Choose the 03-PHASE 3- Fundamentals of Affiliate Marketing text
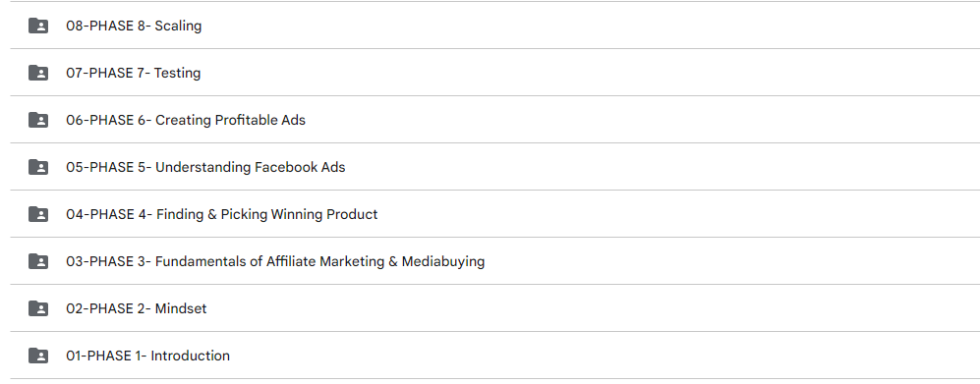This screenshot has width=980, height=384. click(275, 261)
